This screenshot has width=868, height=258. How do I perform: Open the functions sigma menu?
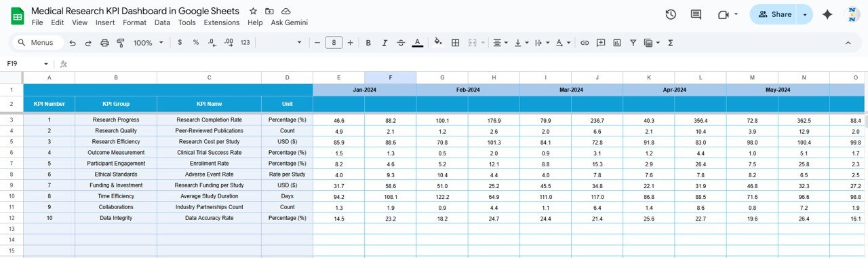[x=671, y=43]
